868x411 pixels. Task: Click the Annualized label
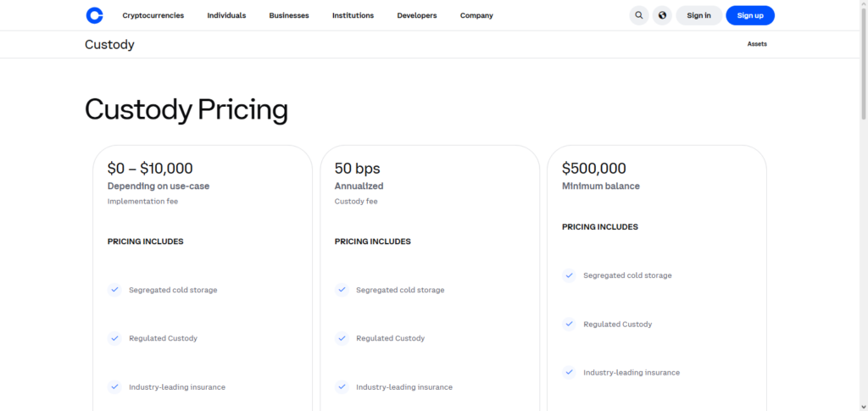[x=359, y=186]
